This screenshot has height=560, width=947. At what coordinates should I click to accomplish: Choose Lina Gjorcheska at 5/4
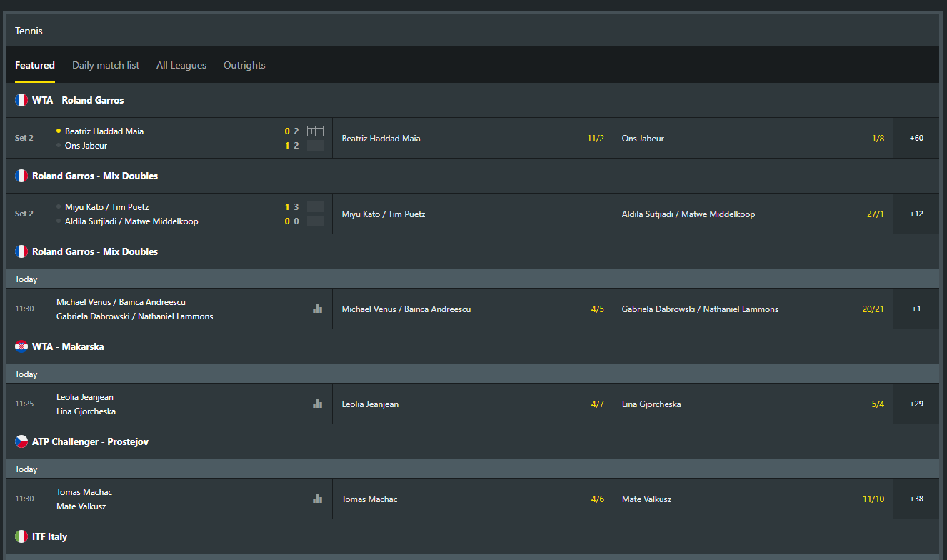point(753,404)
